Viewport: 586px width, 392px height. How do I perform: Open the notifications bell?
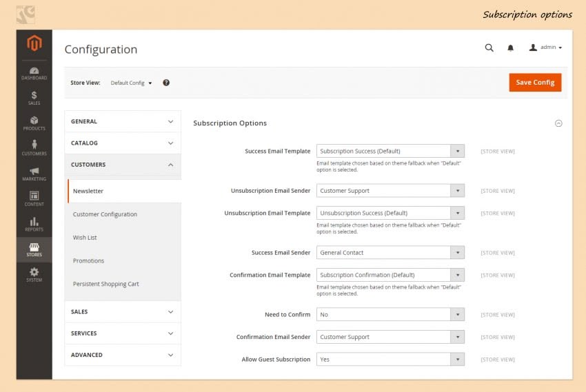click(x=510, y=48)
